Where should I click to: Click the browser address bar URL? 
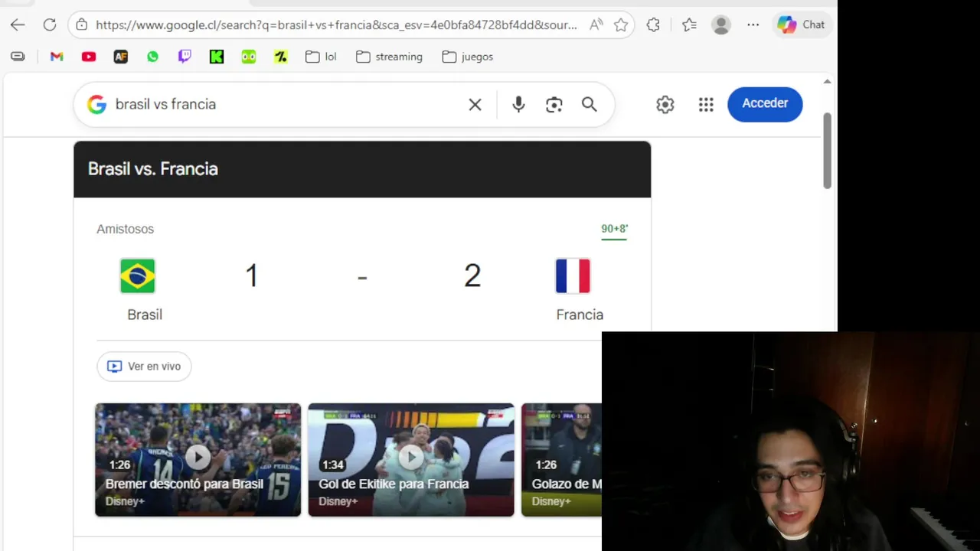click(x=336, y=24)
